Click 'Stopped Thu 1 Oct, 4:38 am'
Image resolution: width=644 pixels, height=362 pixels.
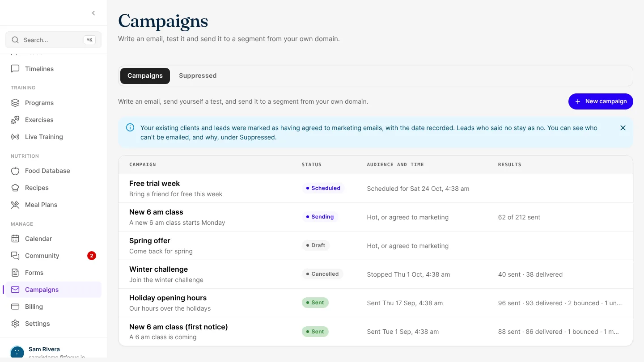(408, 274)
